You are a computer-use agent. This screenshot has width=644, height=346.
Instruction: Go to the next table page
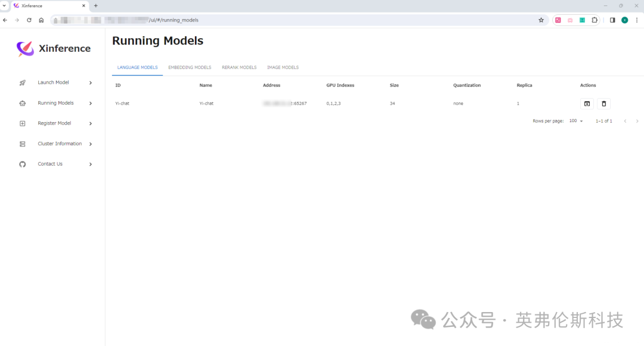[x=637, y=121]
